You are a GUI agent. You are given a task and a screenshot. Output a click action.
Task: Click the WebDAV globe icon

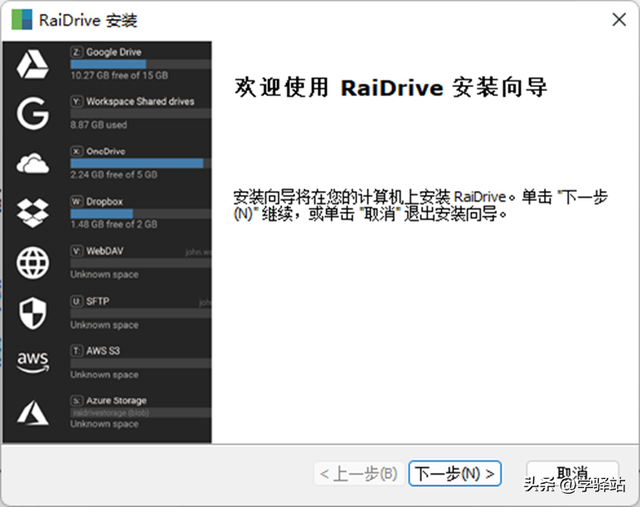click(x=33, y=263)
